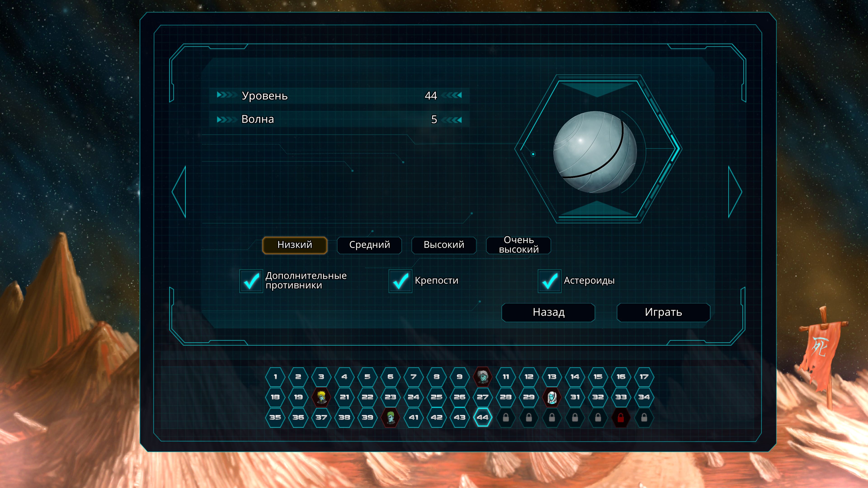Click the planet preview in the hexagon frame

595,152
